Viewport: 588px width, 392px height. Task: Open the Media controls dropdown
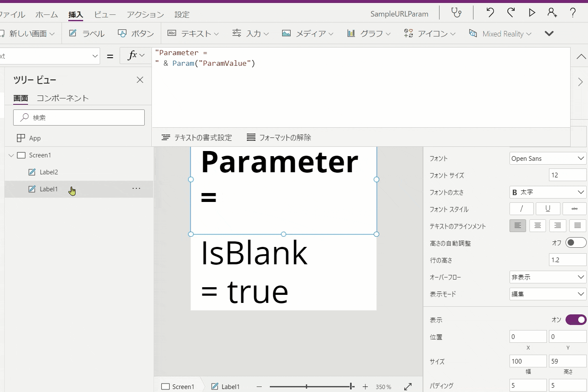pyautogui.click(x=308, y=34)
